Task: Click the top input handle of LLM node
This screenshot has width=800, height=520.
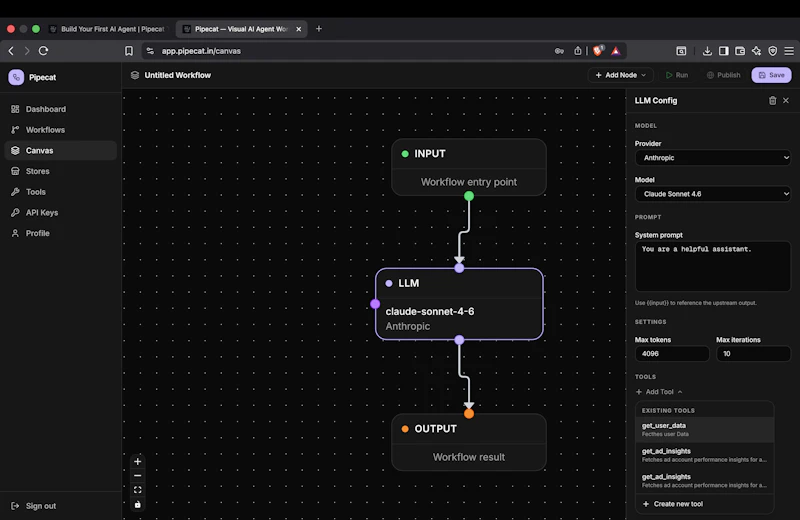Action: pos(459,268)
